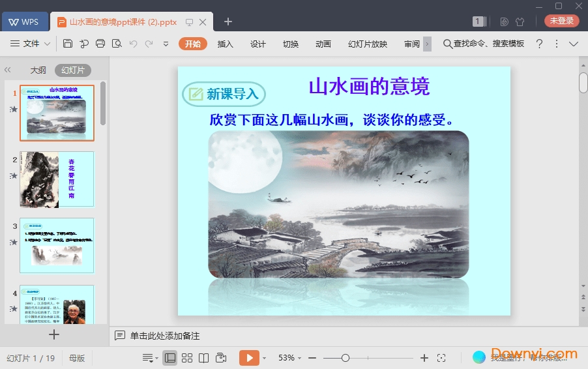Click the Save icon in quick toolbar
The width and height of the screenshot is (588, 369).
click(68, 44)
